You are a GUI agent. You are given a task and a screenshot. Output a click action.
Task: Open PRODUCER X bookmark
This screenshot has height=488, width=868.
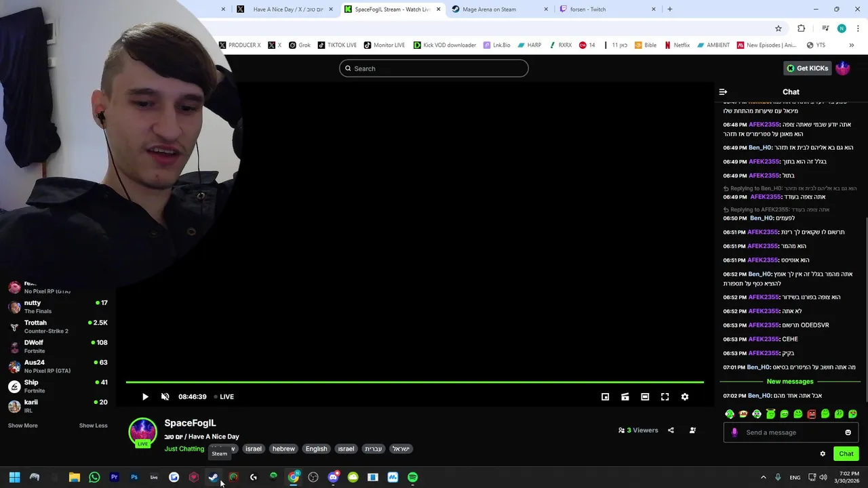(239, 45)
